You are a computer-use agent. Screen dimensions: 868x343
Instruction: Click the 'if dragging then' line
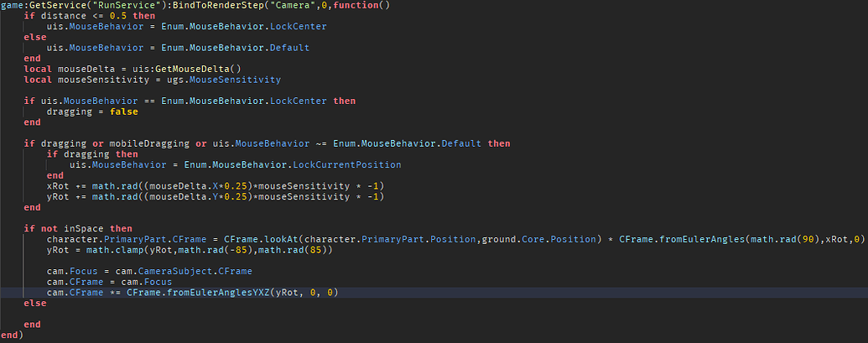pyautogui.click(x=92, y=154)
